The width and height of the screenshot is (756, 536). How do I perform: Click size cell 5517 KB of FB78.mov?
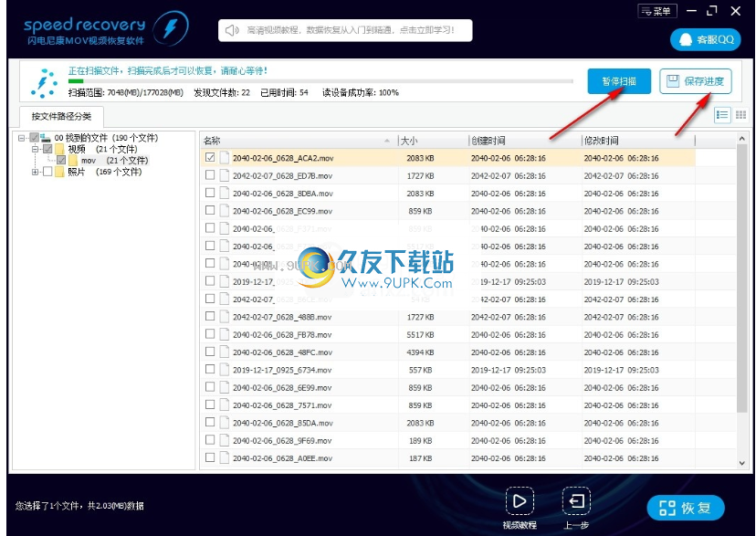pyautogui.click(x=420, y=335)
